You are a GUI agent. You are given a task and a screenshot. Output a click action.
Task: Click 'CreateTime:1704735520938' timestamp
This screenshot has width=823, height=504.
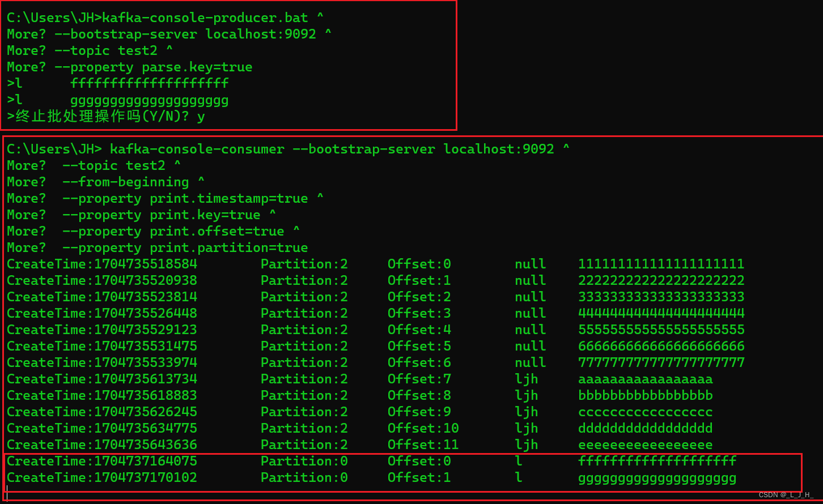102,280
